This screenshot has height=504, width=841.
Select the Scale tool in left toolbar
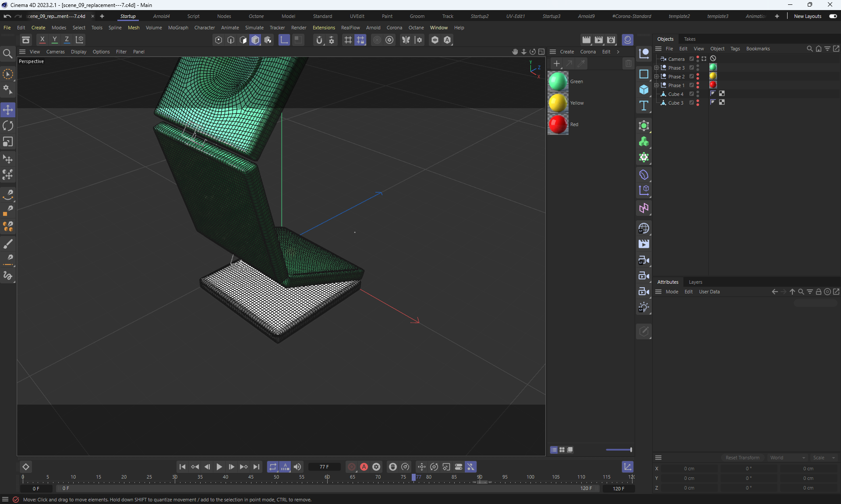pyautogui.click(x=8, y=142)
